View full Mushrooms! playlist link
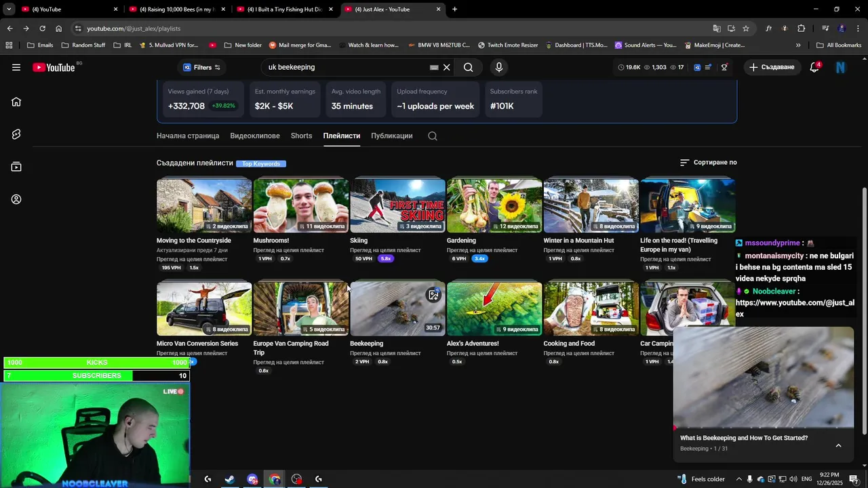 289,250
